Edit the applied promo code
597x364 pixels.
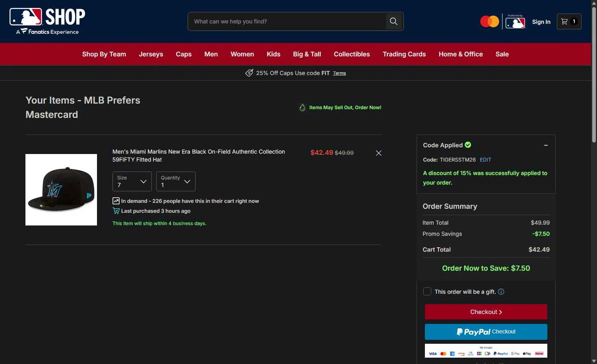click(x=485, y=160)
